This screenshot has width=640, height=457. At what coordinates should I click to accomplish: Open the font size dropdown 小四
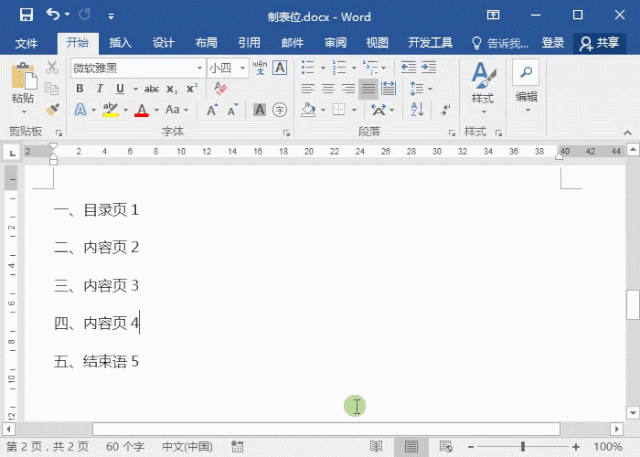tap(228, 68)
